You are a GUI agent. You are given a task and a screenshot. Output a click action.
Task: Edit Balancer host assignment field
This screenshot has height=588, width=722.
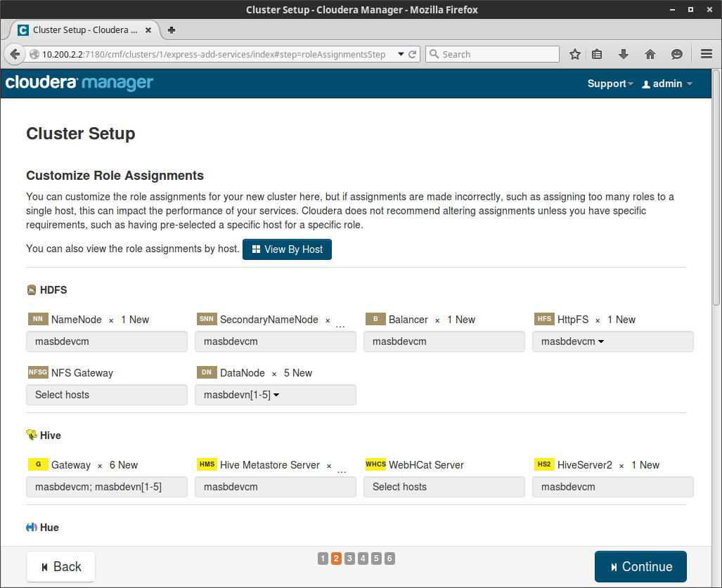pyautogui.click(x=444, y=341)
